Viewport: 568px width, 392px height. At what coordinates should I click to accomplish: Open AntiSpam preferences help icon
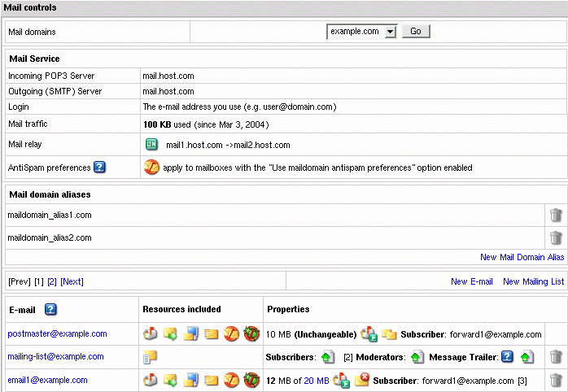100,168
